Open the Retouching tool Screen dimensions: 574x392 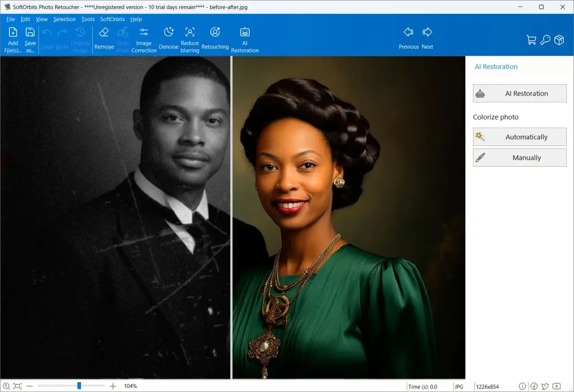[x=215, y=39]
